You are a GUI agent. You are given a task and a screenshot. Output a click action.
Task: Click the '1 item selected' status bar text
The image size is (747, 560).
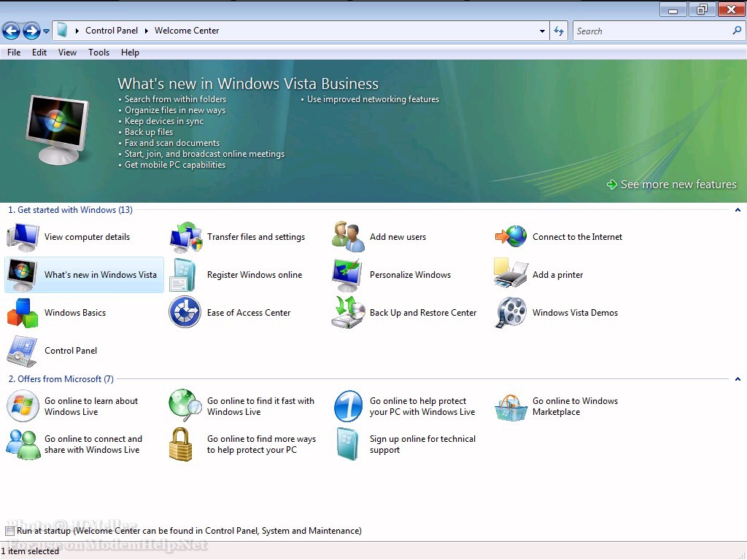(30, 551)
